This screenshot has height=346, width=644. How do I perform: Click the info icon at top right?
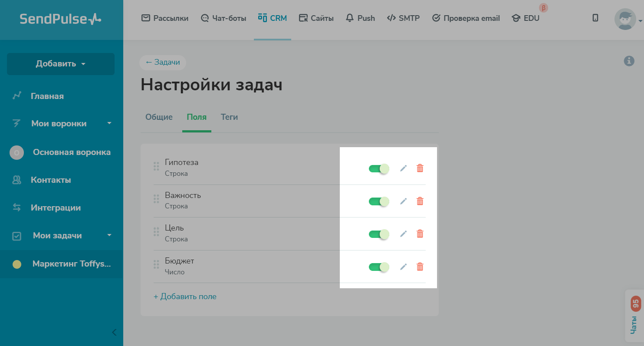(629, 61)
